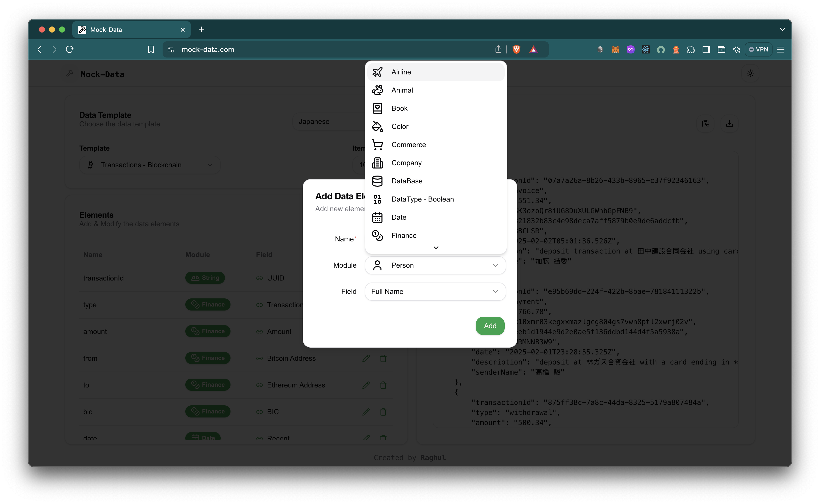The image size is (820, 504).
Task: Click the 'transactionId' name cell
Action: (103, 278)
